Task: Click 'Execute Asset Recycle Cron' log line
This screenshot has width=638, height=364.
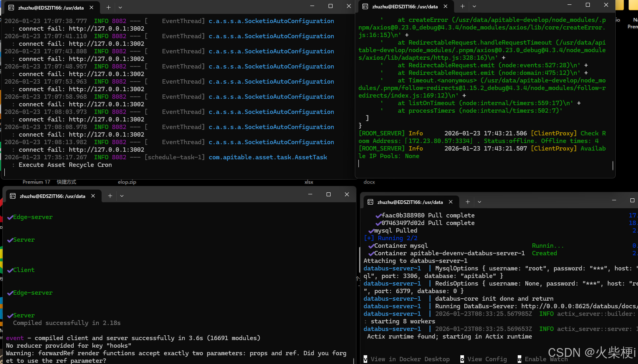Action: pyautogui.click(x=65, y=165)
